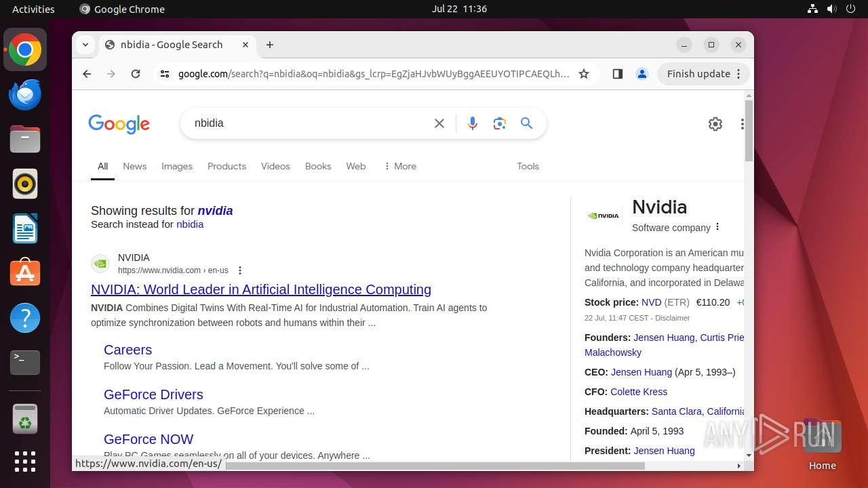Screen dimensions: 868x488
Task: Switch to the Images tab
Action: tap(177, 166)
